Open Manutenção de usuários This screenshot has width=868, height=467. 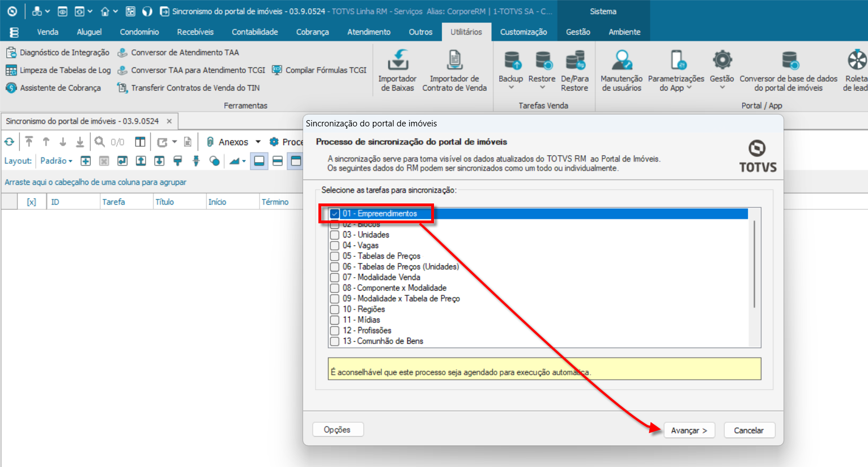coord(622,70)
